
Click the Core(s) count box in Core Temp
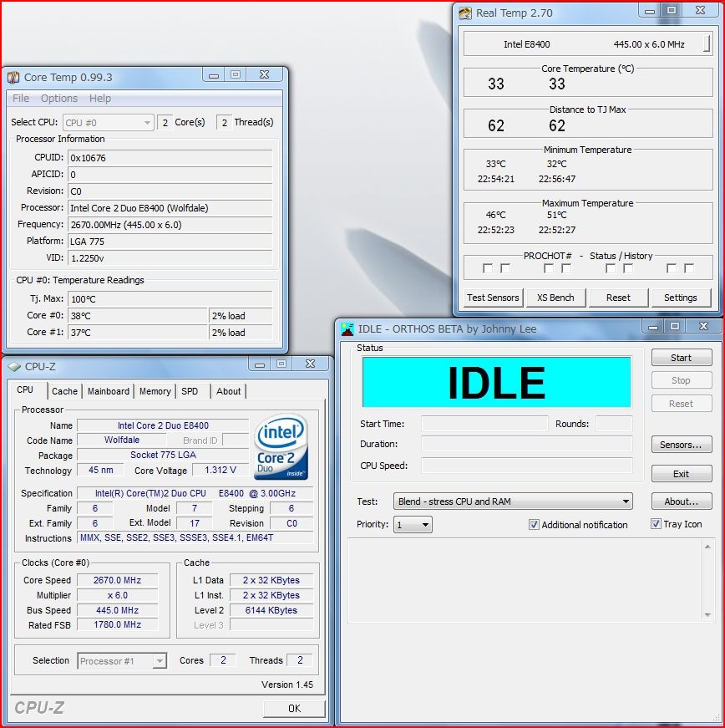tap(165, 123)
